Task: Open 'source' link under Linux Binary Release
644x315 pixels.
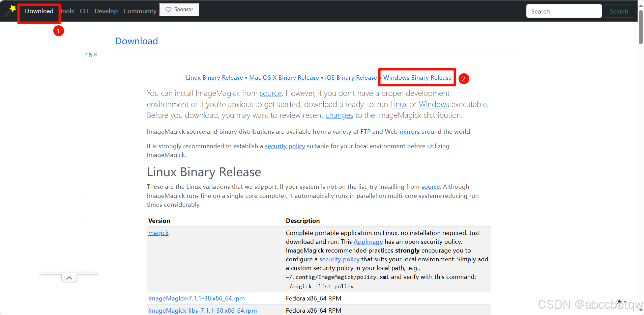Action: (x=431, y=187)
